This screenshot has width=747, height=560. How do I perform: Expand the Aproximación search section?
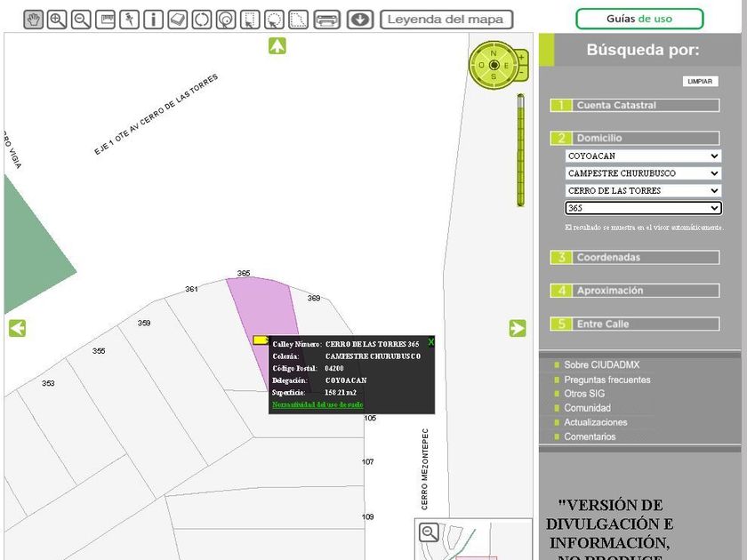point(635,291)
